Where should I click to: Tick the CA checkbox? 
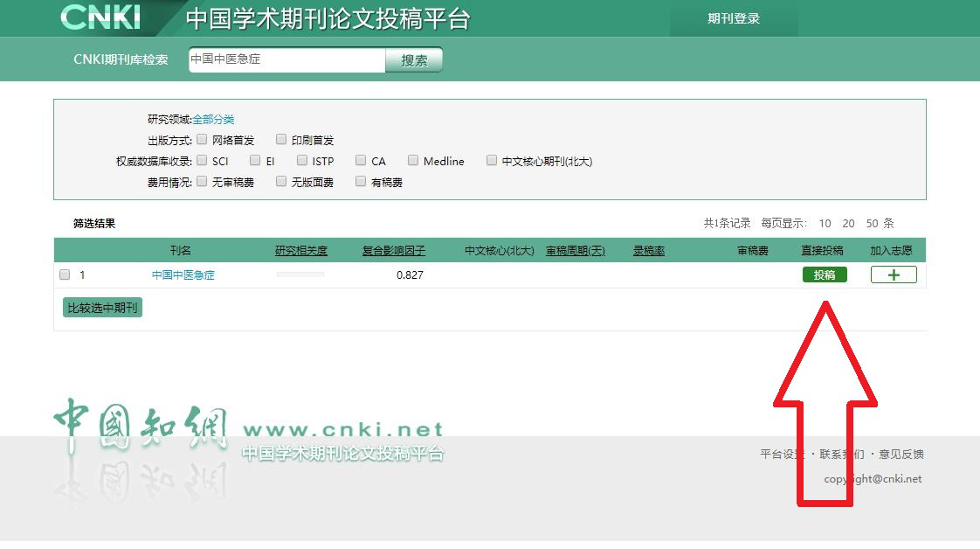[361, 160]
